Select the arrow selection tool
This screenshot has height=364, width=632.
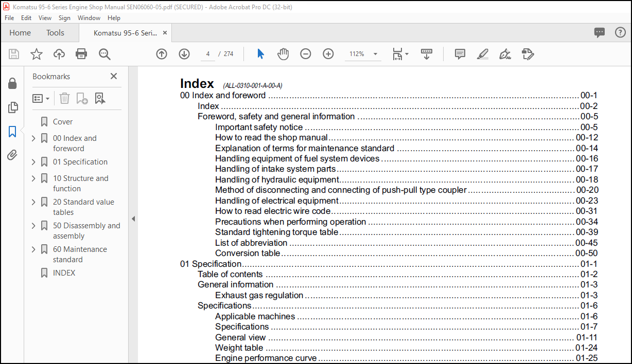(260, 54)
